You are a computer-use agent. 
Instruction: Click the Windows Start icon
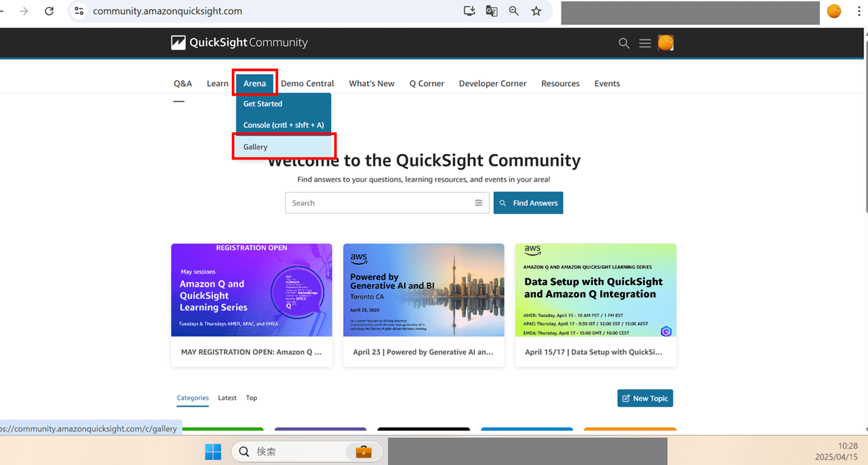(213, 451)
